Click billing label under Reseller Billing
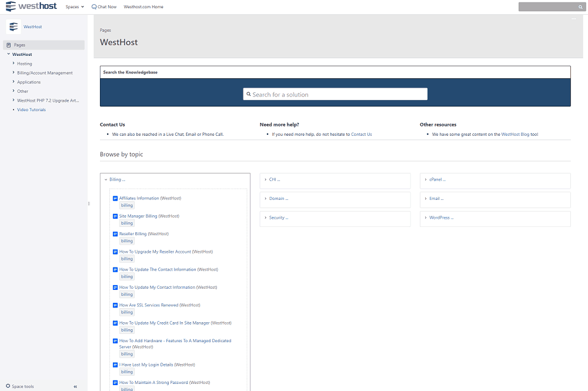 click(x=127, y=241)
